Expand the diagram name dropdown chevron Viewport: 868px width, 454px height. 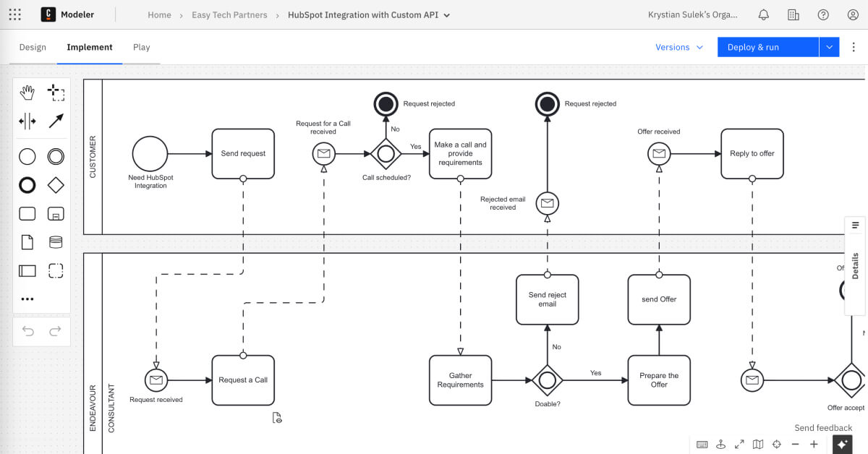click(446, 15)
